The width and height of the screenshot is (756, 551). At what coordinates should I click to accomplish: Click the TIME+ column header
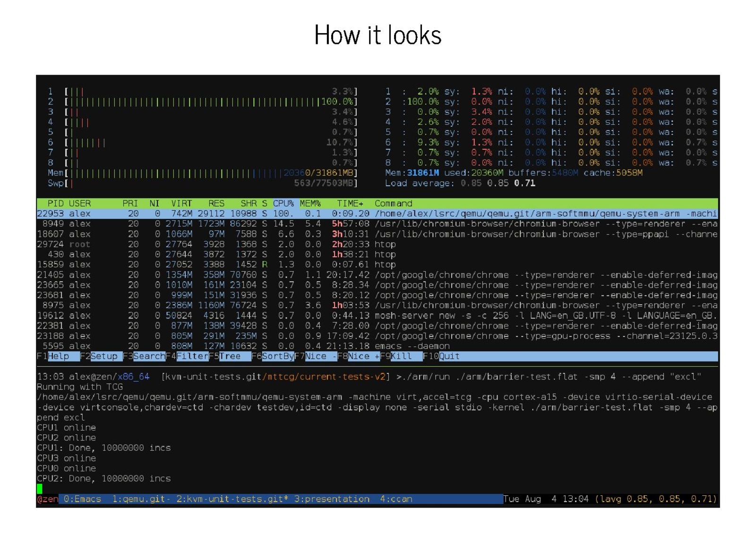tap(350, 204)
